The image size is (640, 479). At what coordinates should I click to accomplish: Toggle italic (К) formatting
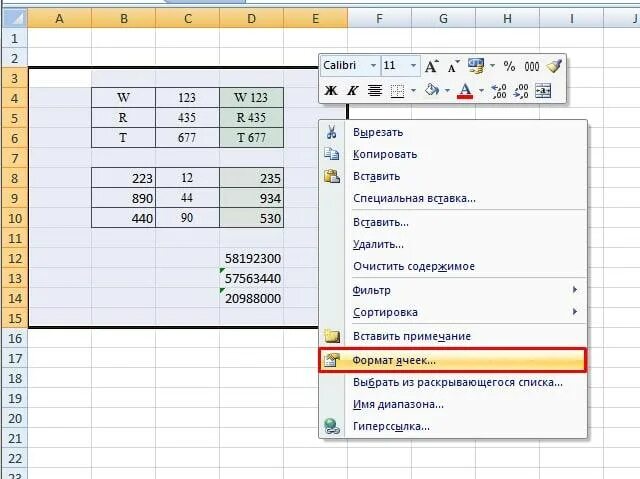click(352, 90)
